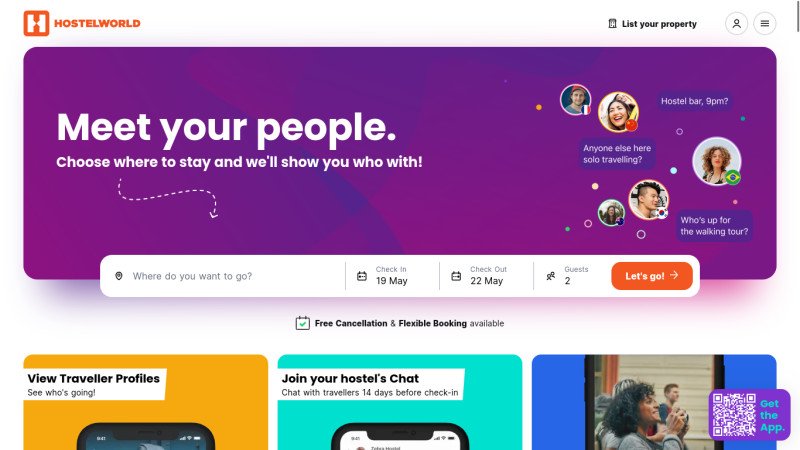Open the Join your hostel's Chat card

(x=399, y=402)
